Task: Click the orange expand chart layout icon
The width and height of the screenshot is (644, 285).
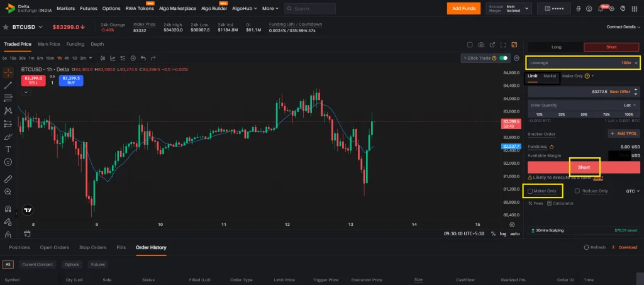Action: coord(514,45)
